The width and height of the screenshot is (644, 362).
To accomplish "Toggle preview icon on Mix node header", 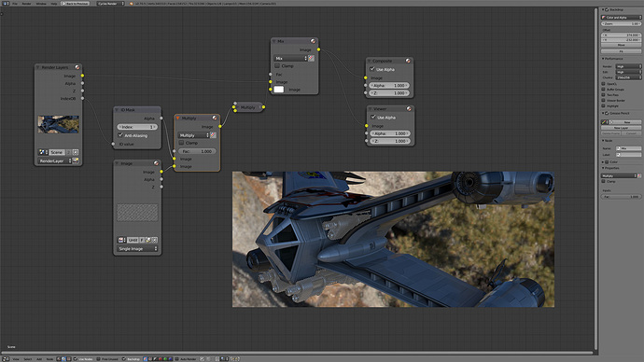I will pyautogui.click(x=313, y=41).
